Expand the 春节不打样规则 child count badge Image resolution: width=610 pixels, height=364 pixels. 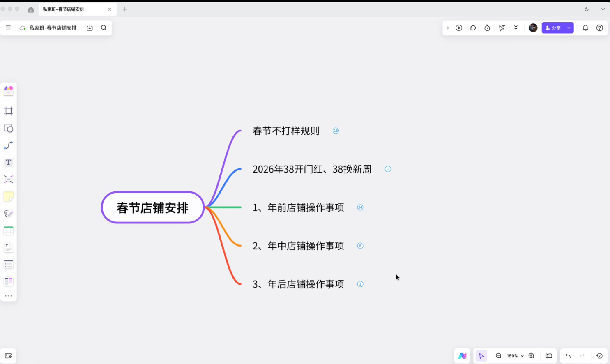(336, 131)
